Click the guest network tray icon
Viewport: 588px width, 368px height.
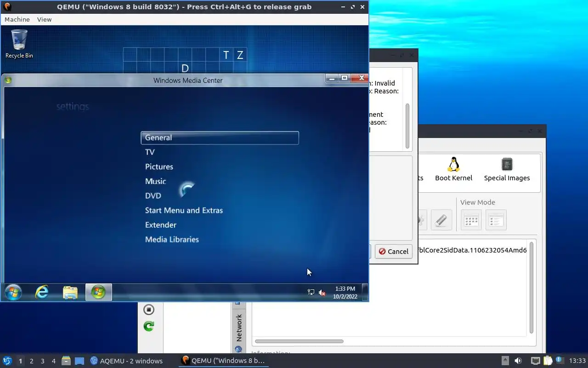click(x=311, y=292)
